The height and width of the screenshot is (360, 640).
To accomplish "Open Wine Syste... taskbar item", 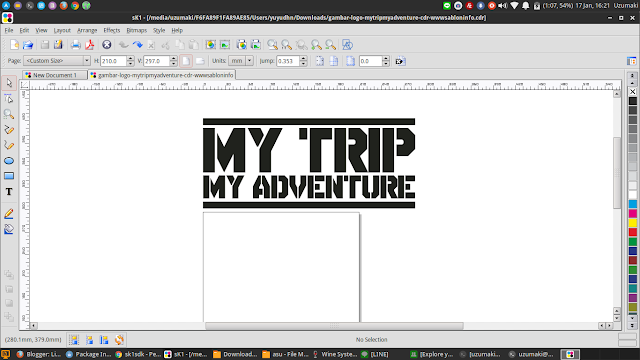I will pos(335,354).
